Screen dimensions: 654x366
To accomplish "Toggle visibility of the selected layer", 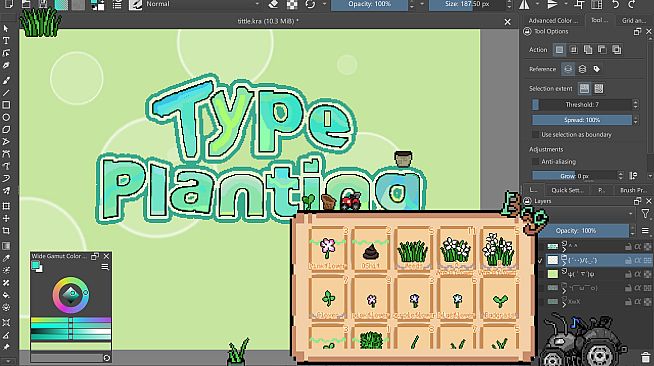I will pyautogui.click(x=541, y=261).
